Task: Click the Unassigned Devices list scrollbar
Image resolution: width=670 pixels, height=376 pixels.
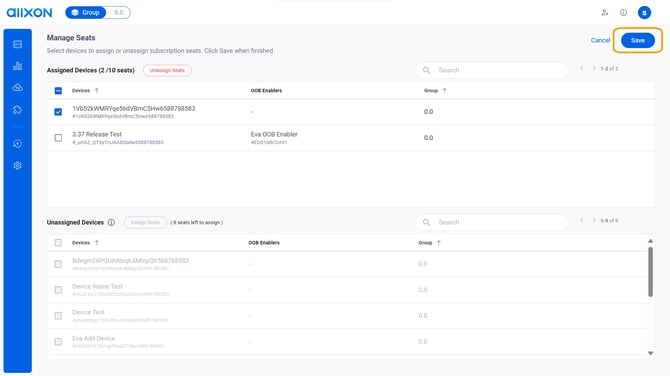Action: coord(650,272)
